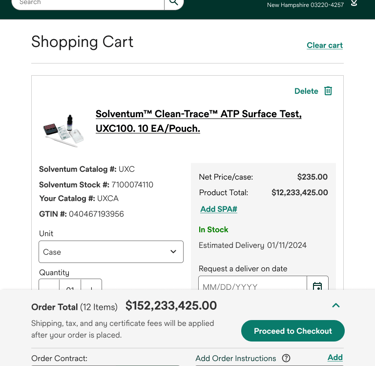
Task: Click Proceed to Checkout button
Action: point(293,331)
